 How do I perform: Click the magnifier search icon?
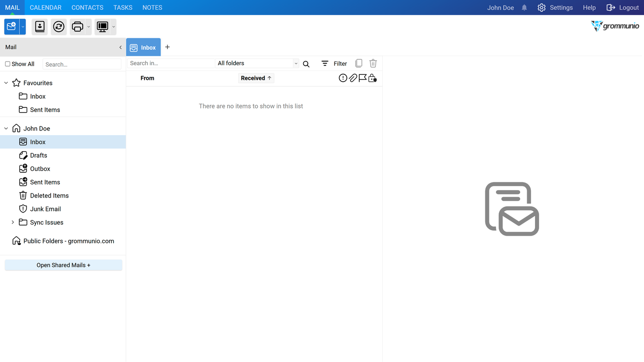click(x=306, y=64)
